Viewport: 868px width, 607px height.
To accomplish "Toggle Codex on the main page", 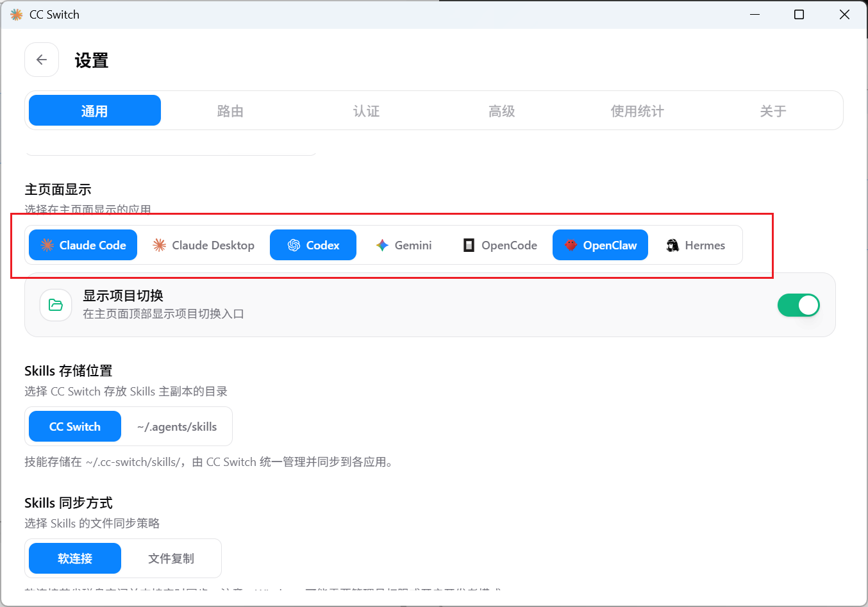I will [313, 245].
